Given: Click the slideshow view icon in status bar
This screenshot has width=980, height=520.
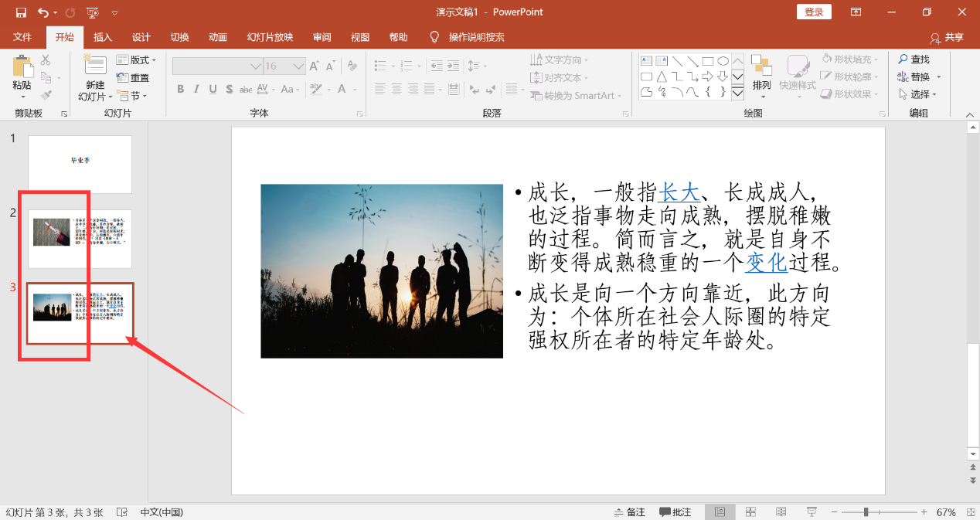Looking at the screenshot, I should point(812,512).
